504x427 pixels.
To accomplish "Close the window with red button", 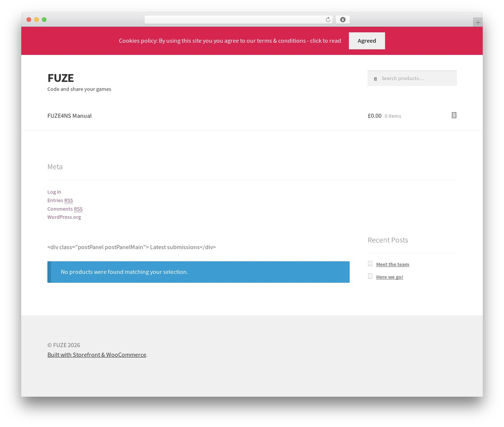I will (29, 20).
